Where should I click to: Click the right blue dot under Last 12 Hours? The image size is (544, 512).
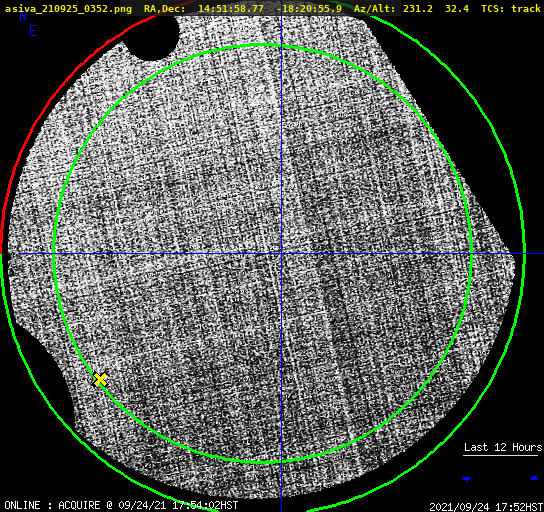(x=534, y=478)
